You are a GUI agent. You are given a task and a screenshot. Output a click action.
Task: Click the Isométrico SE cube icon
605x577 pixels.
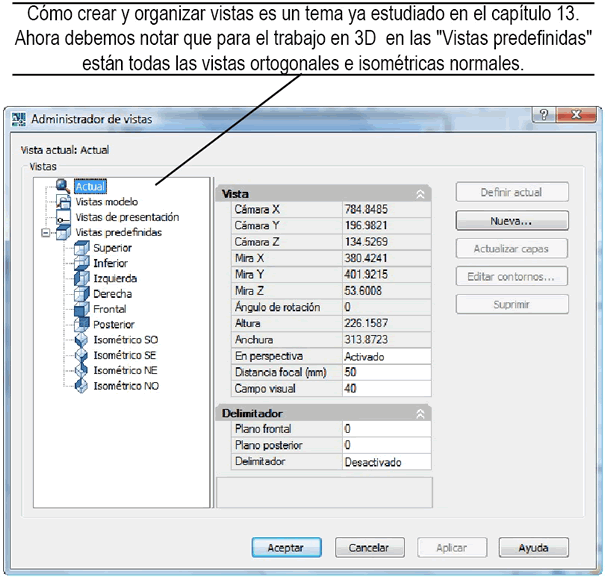[x=81, y=355]
